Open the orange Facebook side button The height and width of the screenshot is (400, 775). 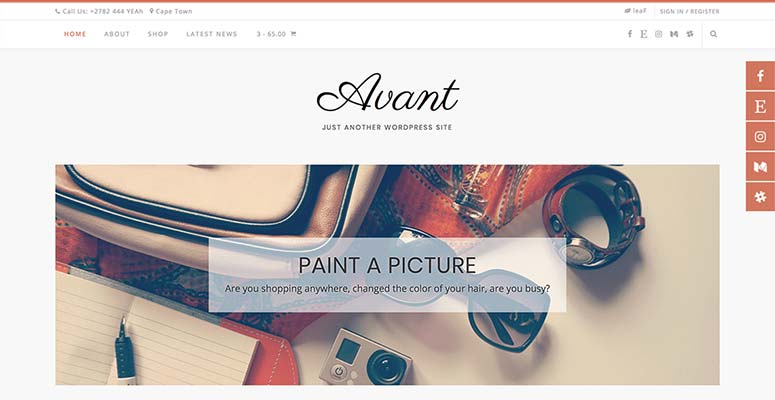761,76
